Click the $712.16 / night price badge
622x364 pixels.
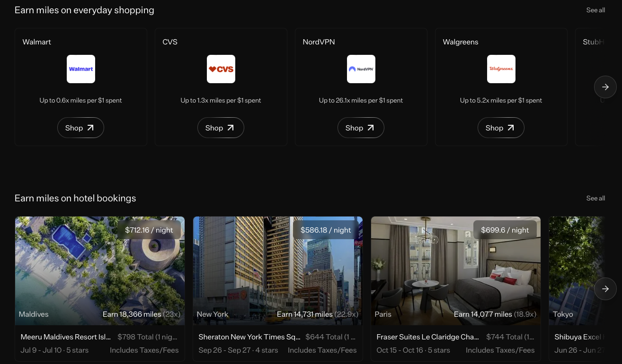click(x=149, y=230)
